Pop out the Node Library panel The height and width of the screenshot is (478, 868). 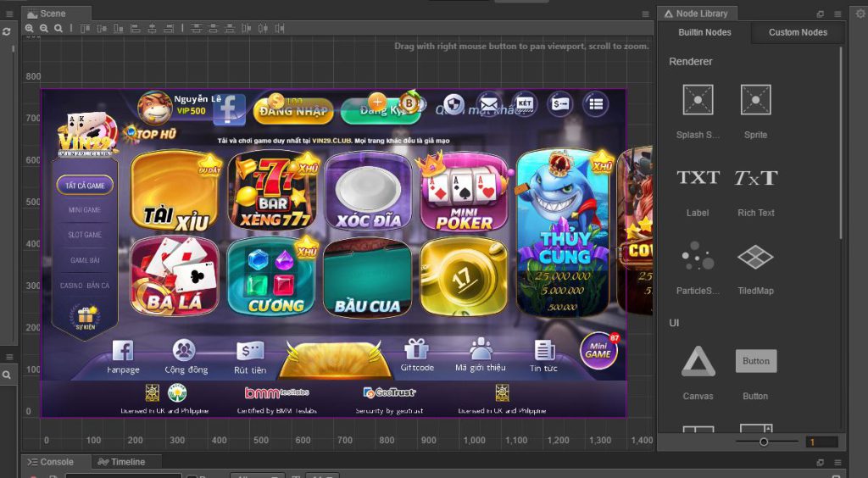click(x=820, y=14)
